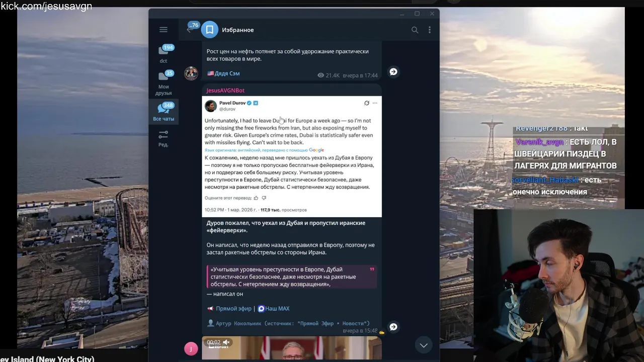Select the Мои друзья chat folder
Screen dimensions: 644x362
pos(164,83)
